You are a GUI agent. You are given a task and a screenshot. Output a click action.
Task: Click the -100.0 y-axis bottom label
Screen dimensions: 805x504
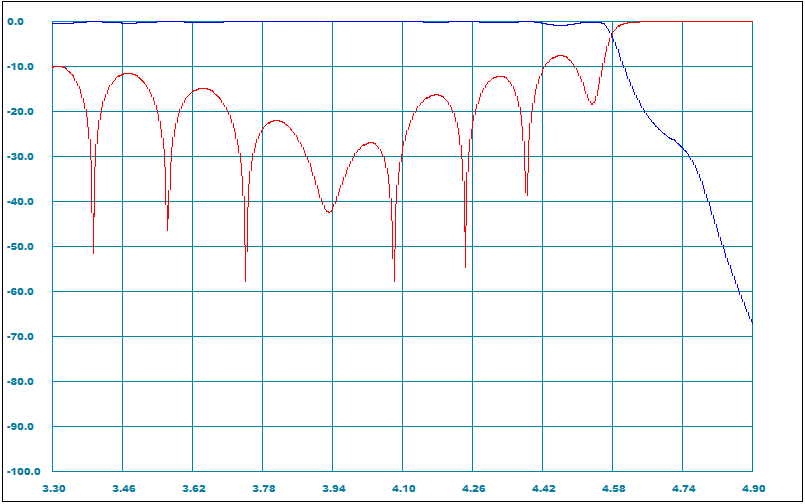pos(22,472)
